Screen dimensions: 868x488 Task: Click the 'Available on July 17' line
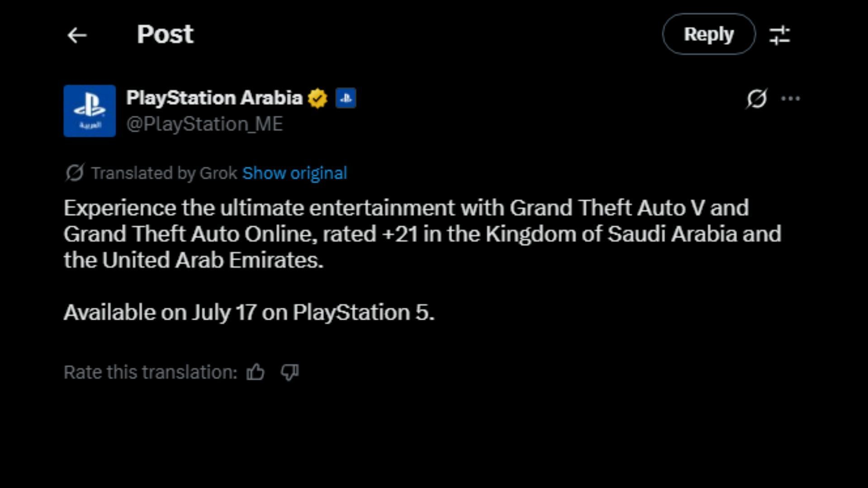coord(249,312)
